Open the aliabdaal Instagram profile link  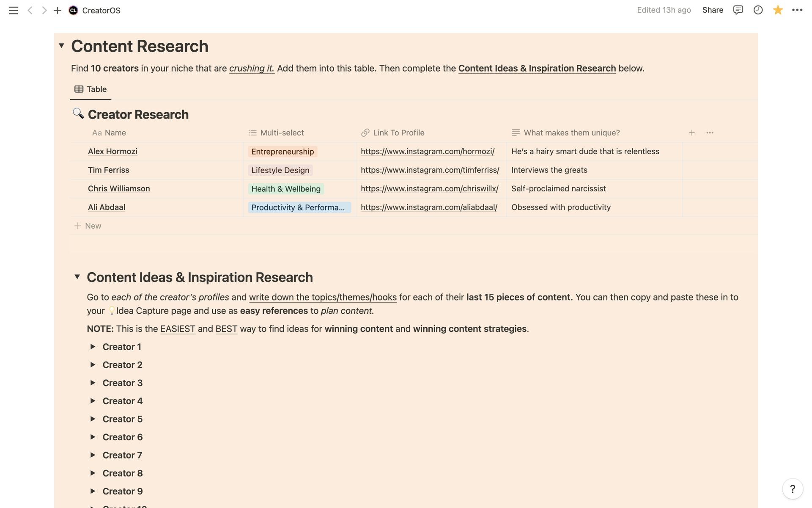tap(429, 207)
